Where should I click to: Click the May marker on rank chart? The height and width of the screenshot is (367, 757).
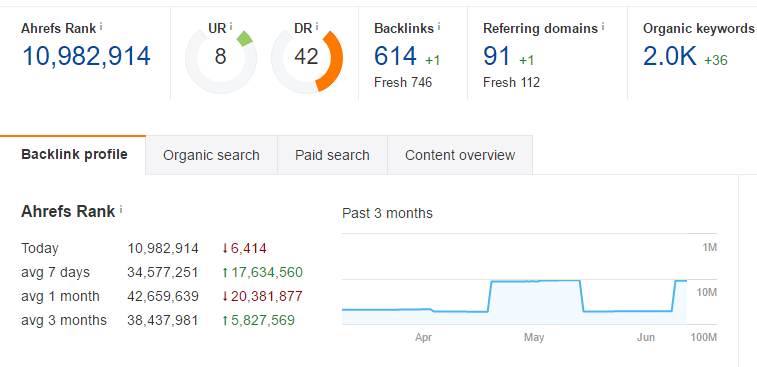click(x=534, y=338)
